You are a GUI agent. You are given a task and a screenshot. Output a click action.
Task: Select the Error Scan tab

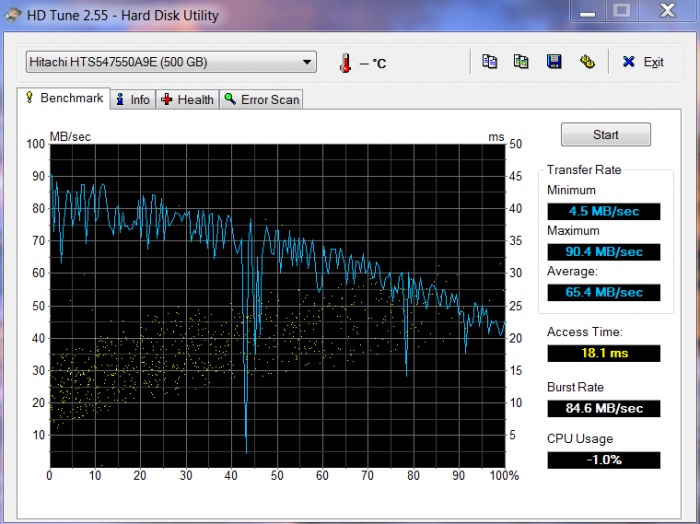coord(261,100)
